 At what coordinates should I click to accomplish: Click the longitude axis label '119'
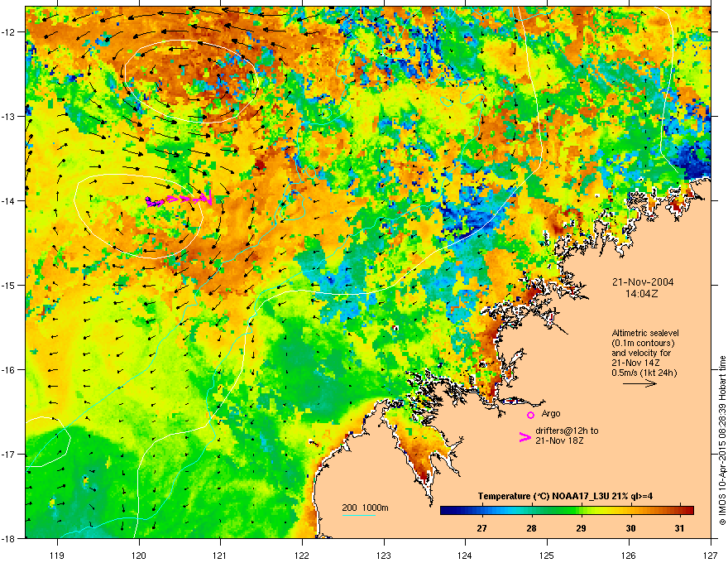pos(58,555)
